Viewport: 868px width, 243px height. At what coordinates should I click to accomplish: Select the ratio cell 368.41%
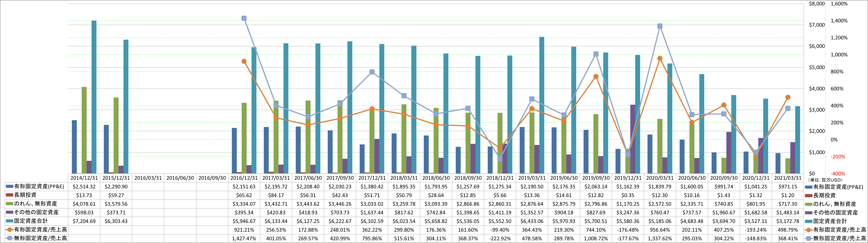click(x=788, y=238)
